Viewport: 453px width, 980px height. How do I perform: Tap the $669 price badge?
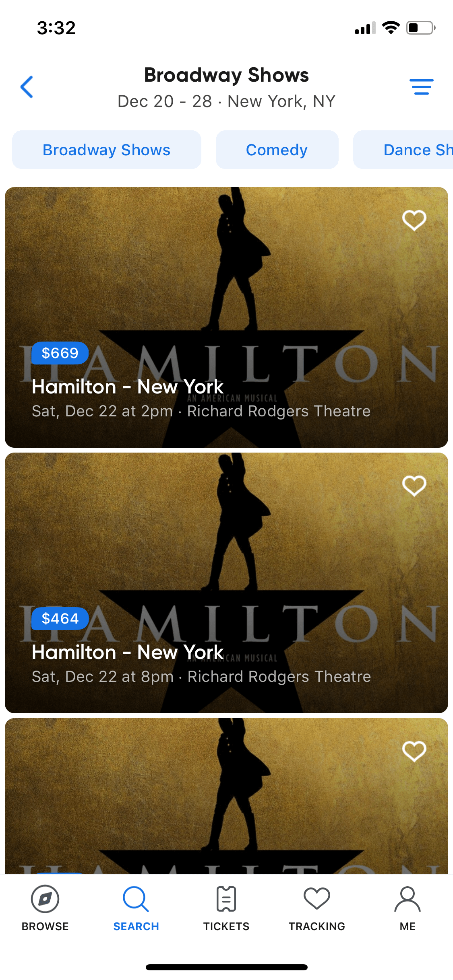(x=60, y=353)
